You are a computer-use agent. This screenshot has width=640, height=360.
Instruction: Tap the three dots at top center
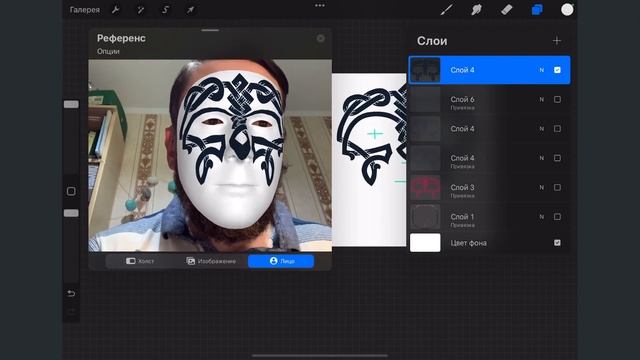pyautogui.click(x=320, y=6)
